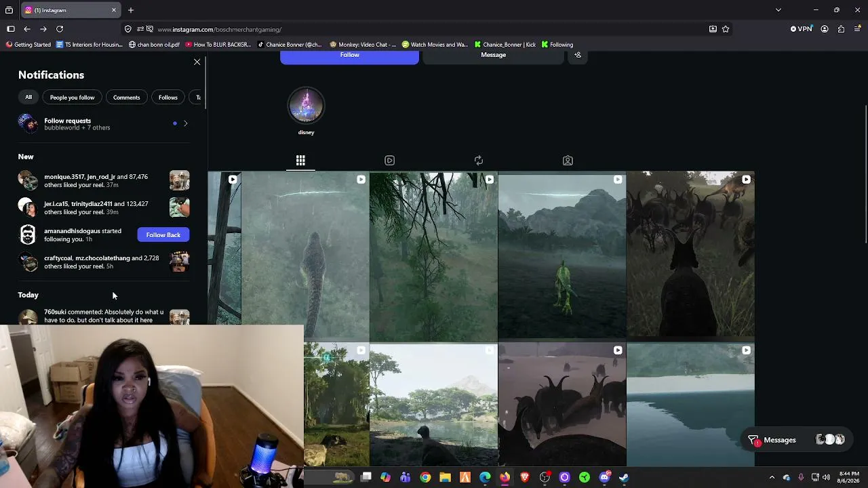The width and height of the screenshot is (868, 488).
Task: Open the browser extensions icon
Action: [841, 29]
